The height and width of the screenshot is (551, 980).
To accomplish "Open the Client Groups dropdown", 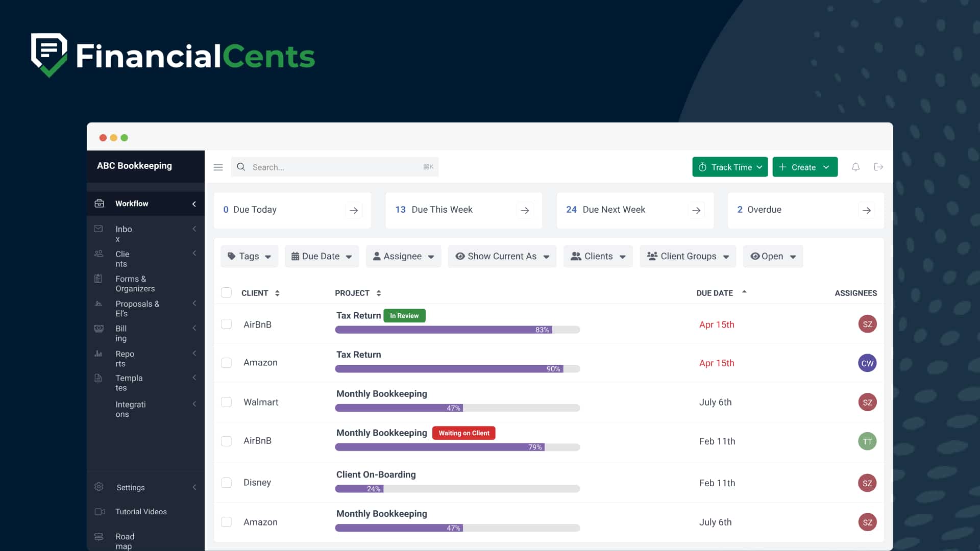I will [x=688, y=256].
